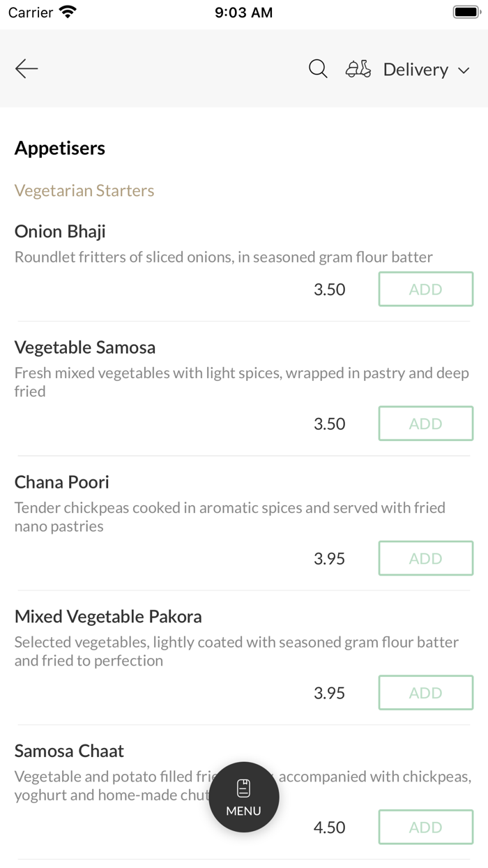This screenshot has width=488, height=868.
Task: Add Samosa Chaat to order
Action: [x=425, y=828]
